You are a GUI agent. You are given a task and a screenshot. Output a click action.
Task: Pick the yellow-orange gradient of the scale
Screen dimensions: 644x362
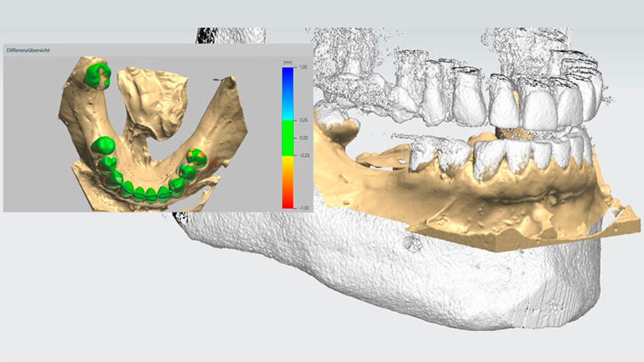pos(287,173)
